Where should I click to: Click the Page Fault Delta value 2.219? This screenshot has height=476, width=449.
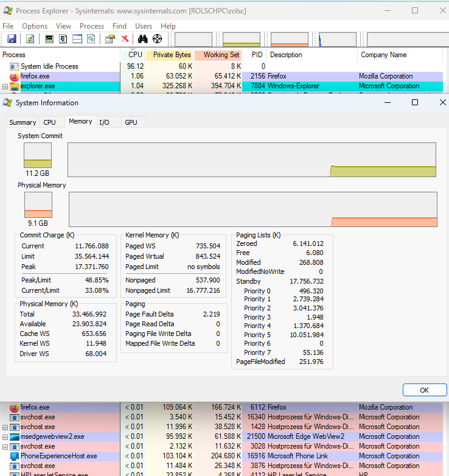212,314
